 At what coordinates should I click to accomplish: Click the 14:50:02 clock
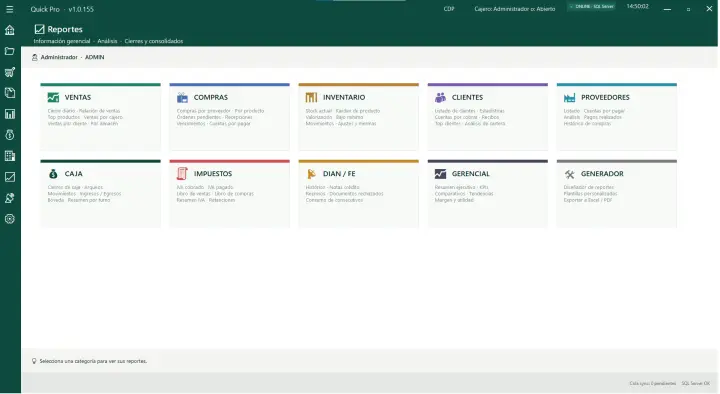click(x=638, y=6)
